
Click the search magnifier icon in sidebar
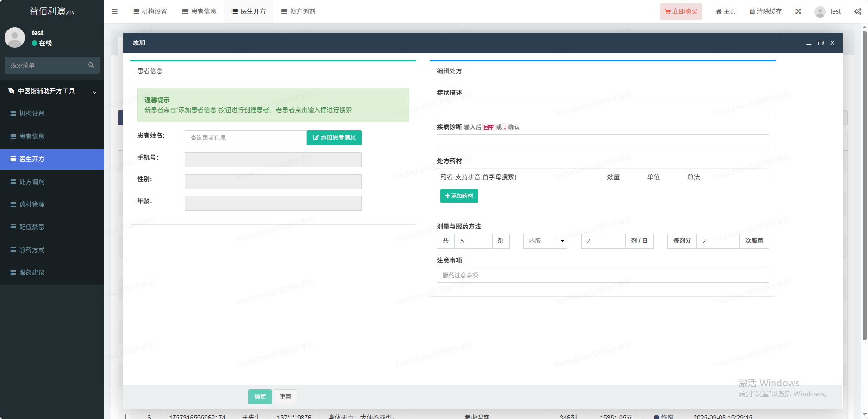point(91,65)
